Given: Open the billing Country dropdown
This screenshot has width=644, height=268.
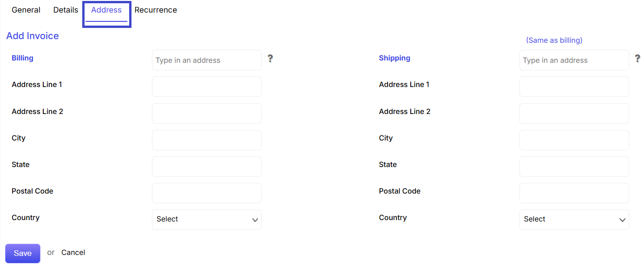Looking at the screenshot, I should pos(207,220).
